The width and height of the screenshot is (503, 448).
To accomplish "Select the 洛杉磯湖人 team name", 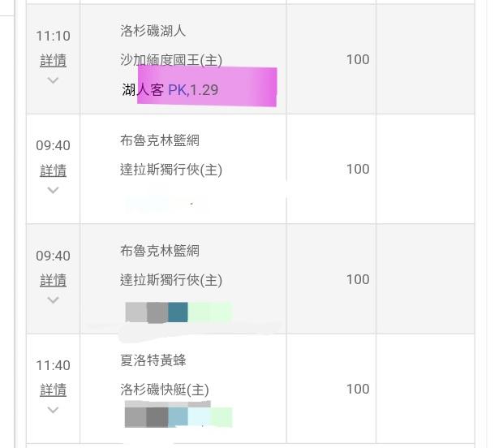I will [153, 31].
